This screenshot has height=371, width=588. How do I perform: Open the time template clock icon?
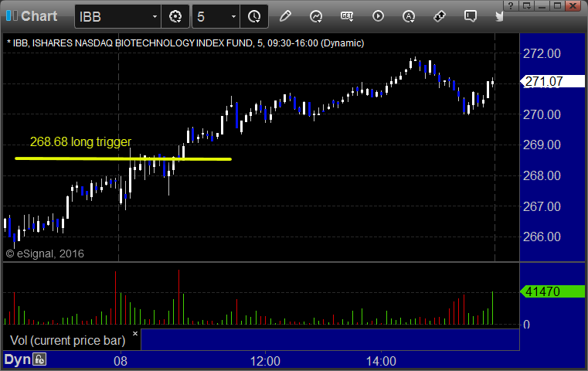[254, 16]
